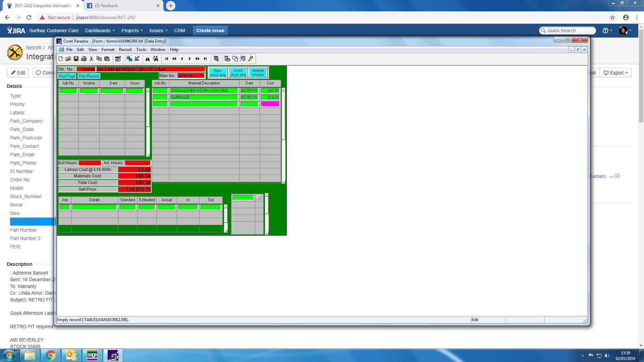The width and height of the screenshot is (644, 362).
Task: Click the magenta Cost field cell
Action: (x=270, y=104)
